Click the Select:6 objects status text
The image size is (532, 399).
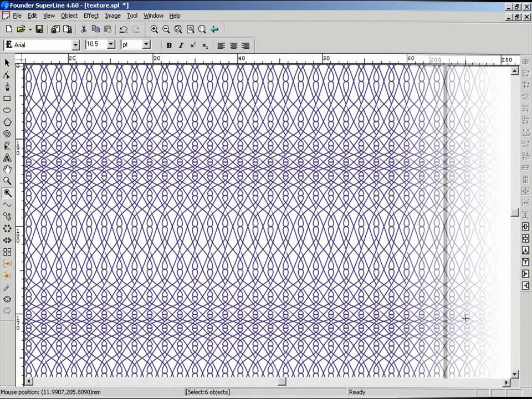click(x=208, y=392)
